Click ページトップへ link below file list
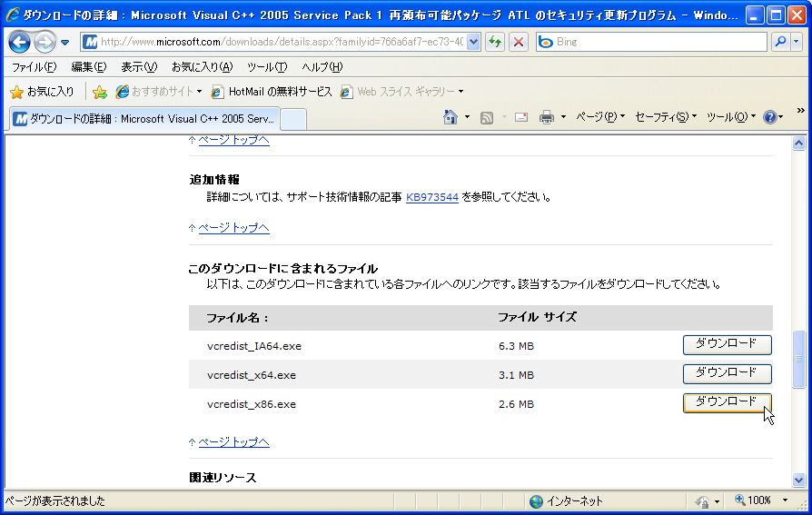Image resolution: width=812 pixels, height=515 pixels. click(233, 442)
